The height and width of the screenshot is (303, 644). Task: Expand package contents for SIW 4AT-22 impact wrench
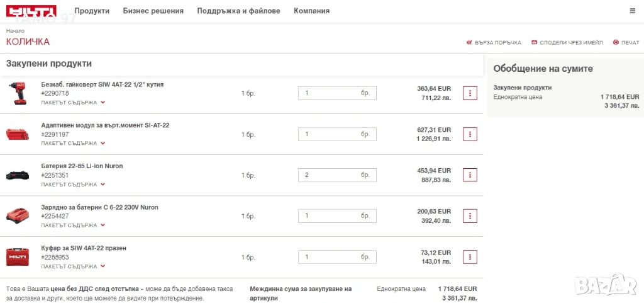click(x=103, y=102)
